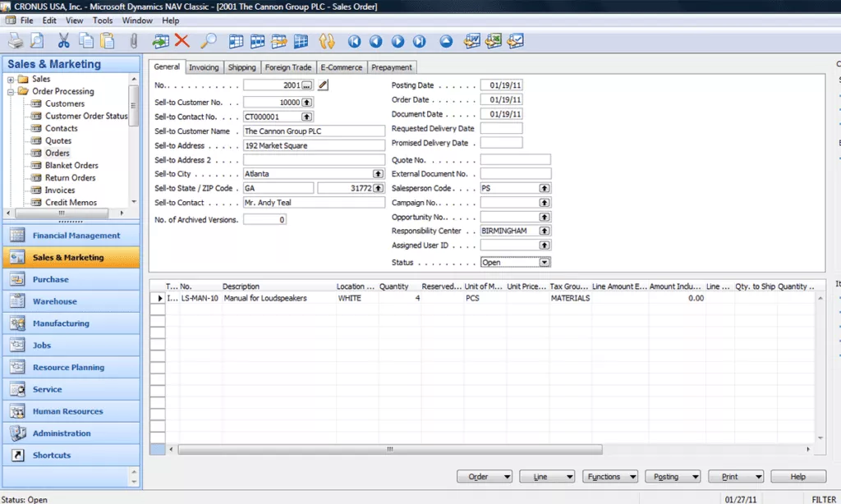Open the Sell-to City lookup arrow
Screen dimensions: 841x504
point(378,174)
